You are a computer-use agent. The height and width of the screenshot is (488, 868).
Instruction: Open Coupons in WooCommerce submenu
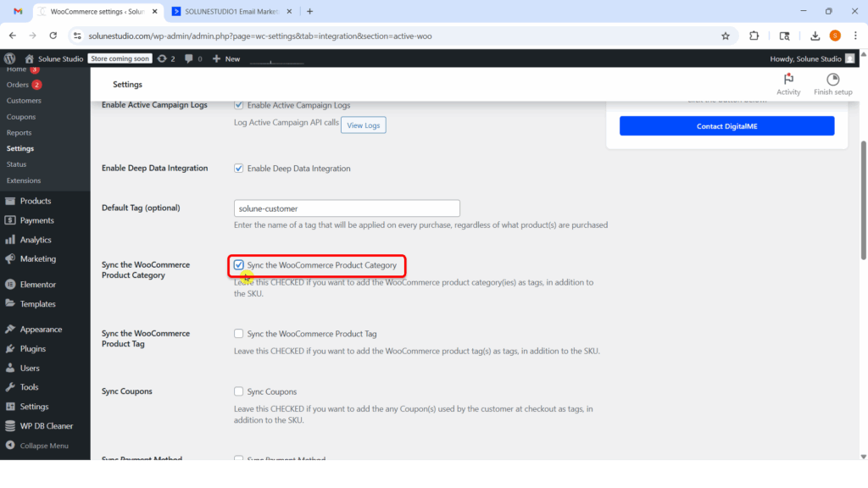(21, 117)
